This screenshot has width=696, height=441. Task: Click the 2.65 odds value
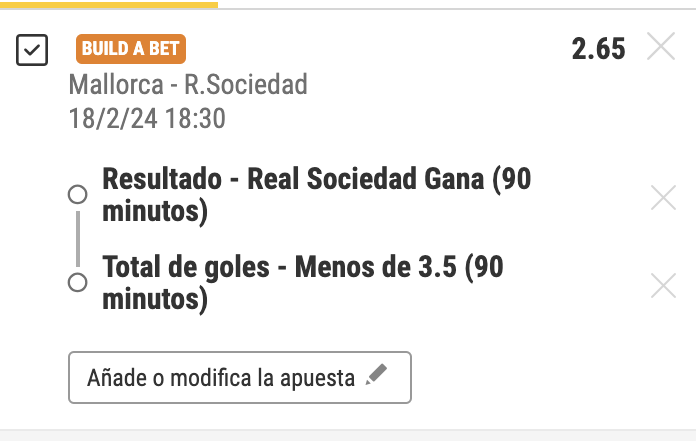(598, 49)
